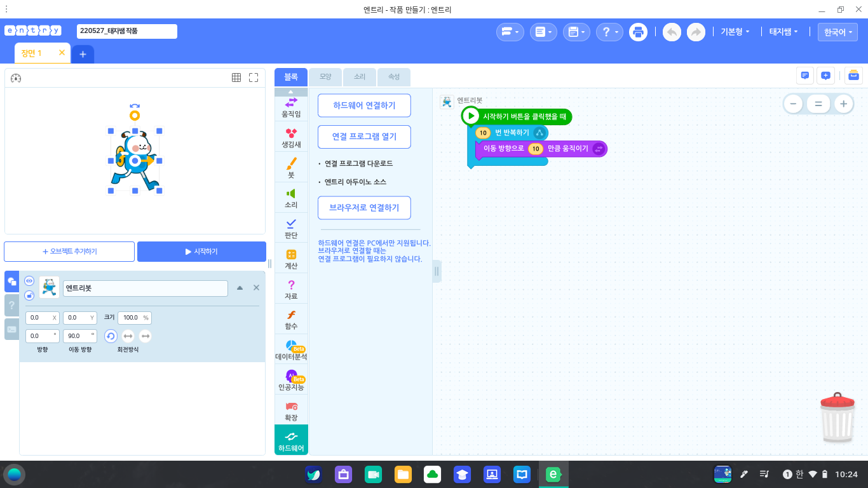Click the trash can in workspace
This screenshot has height=488, width=868.
pos(837,417)
